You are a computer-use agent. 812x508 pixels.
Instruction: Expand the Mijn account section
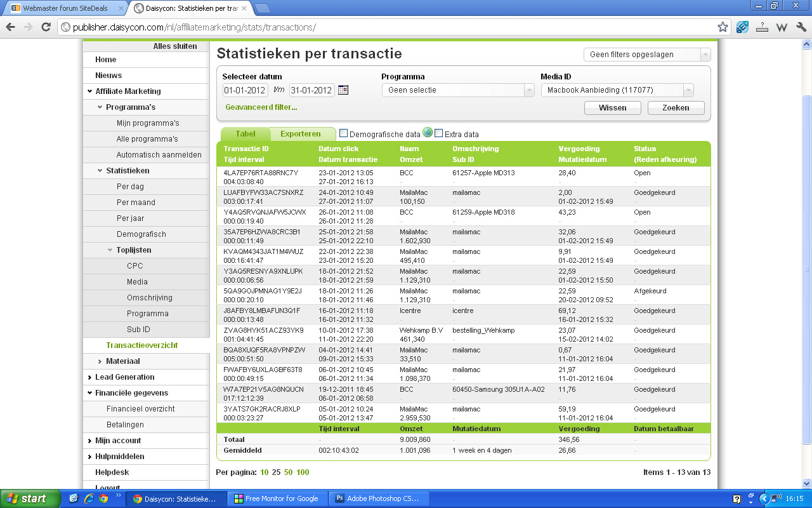tap(90, 441)
